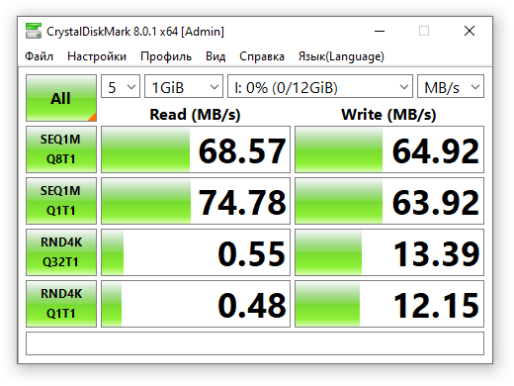Open the Справка menu
514x386 pixels.
click(x=262, y=56)
